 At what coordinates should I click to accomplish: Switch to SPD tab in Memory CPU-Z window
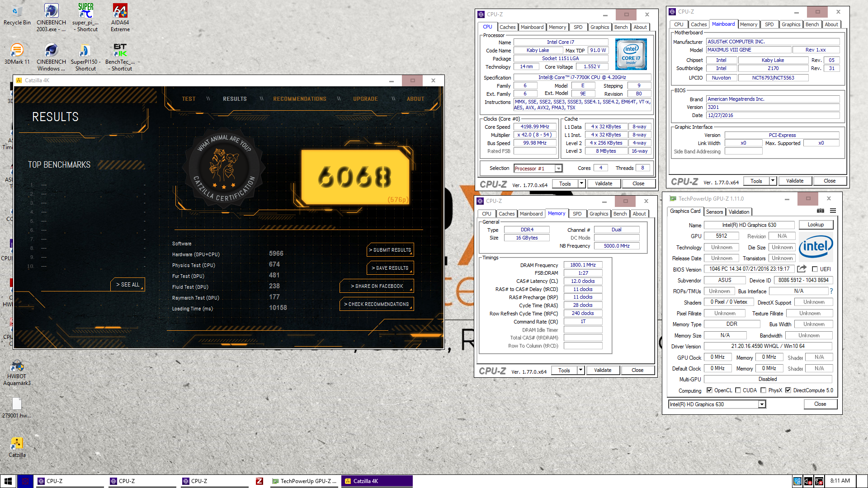pos(577,214)
